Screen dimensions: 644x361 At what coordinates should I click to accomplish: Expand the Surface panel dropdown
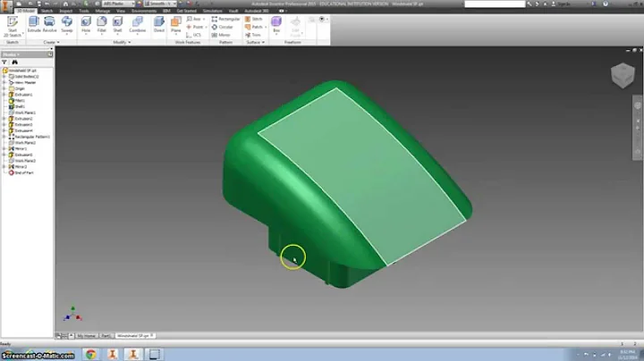[x=255, y=42]
